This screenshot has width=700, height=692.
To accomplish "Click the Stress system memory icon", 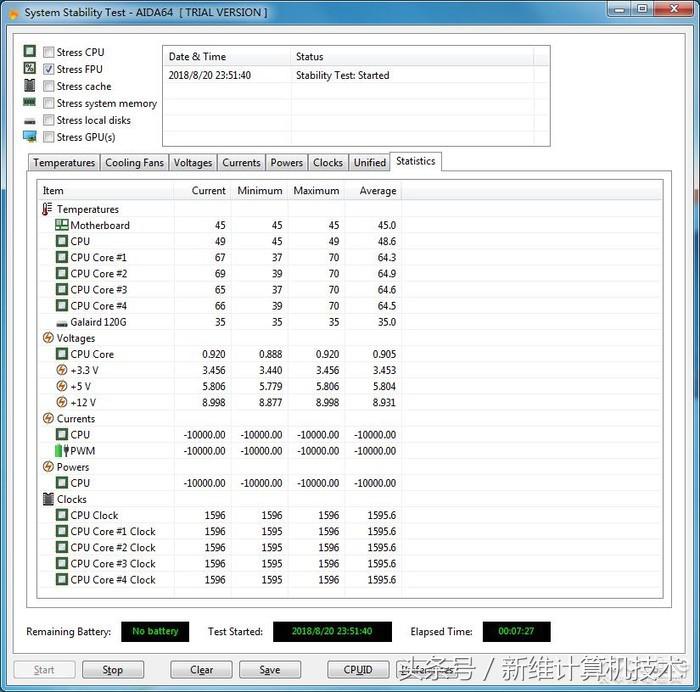I will [29, 103].
